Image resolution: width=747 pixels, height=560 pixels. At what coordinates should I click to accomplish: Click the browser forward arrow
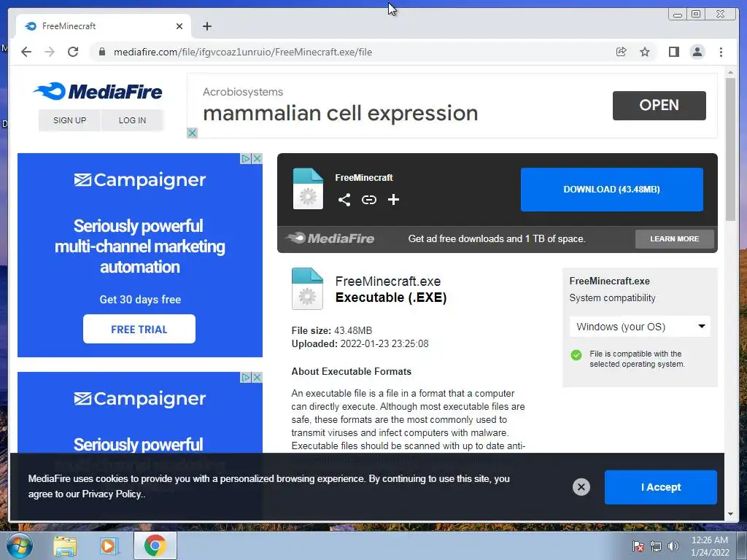tap(50, 52)
